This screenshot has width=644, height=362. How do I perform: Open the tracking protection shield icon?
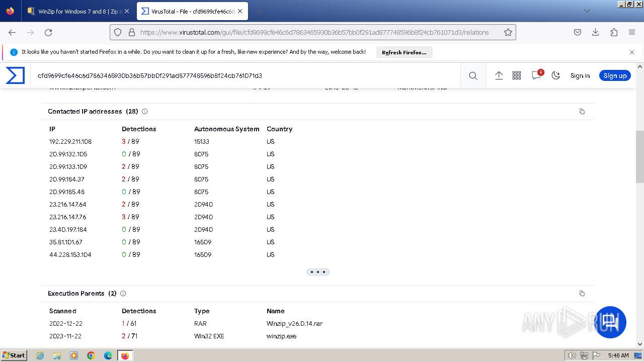(118, 32)
